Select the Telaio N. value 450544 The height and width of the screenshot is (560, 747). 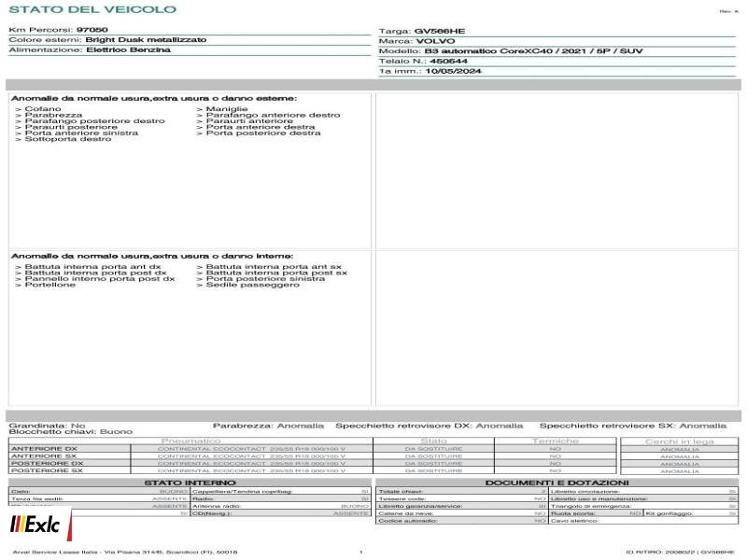(448, 62)
